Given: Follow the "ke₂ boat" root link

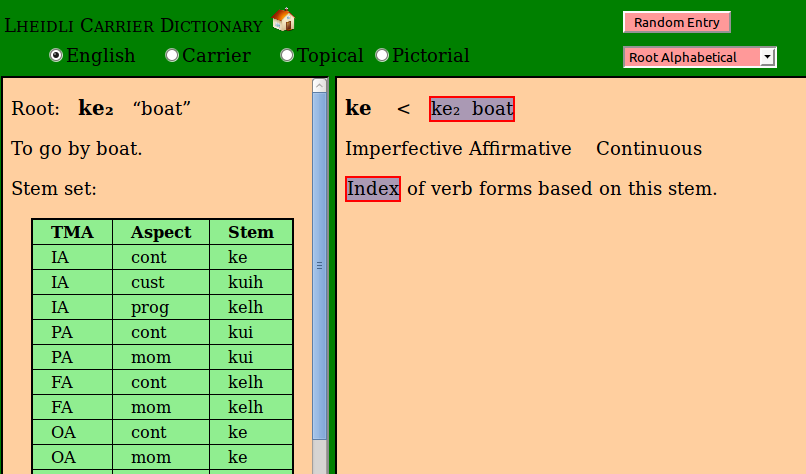Looking at the screenshot, I should [x=472, y=109].
